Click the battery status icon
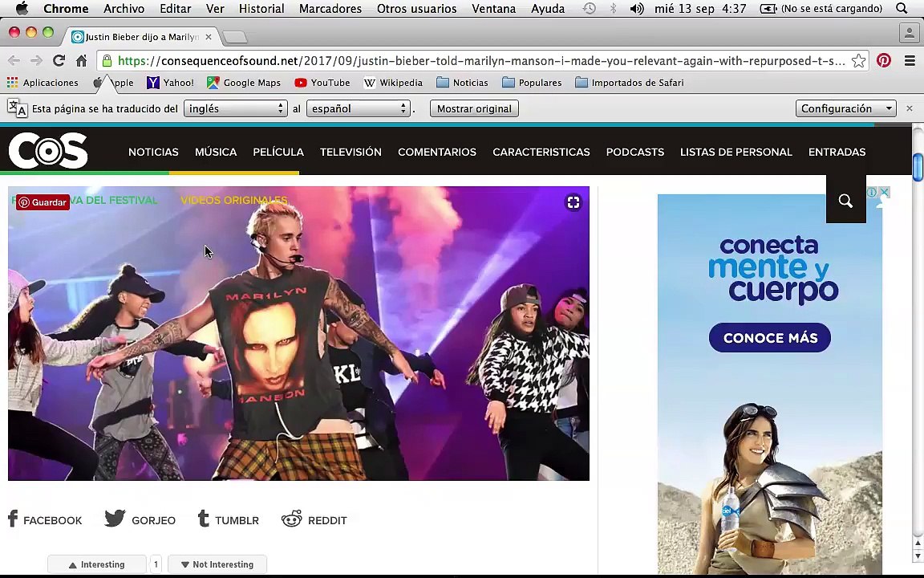The height and width of the screenshot is (578, 924). pos(768,8)
